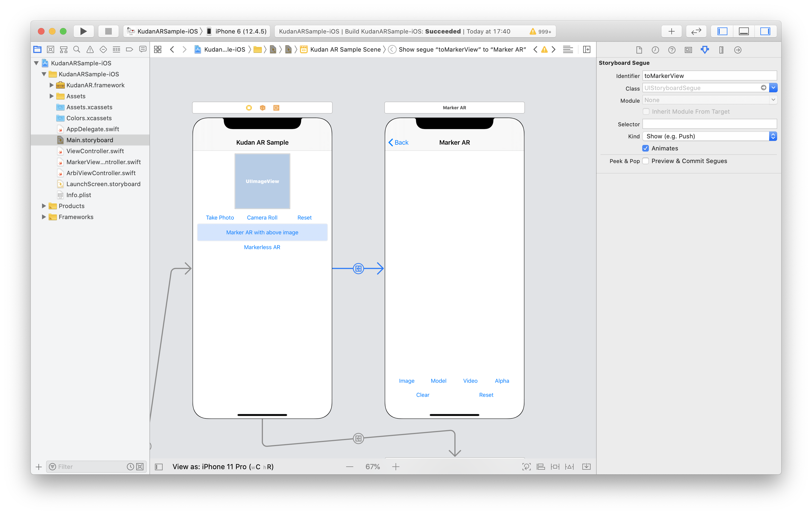This screenshot has width=812, height=515.
Task: Collapse the KudanARSample-iOS group folder
Action: pos(44,74)
